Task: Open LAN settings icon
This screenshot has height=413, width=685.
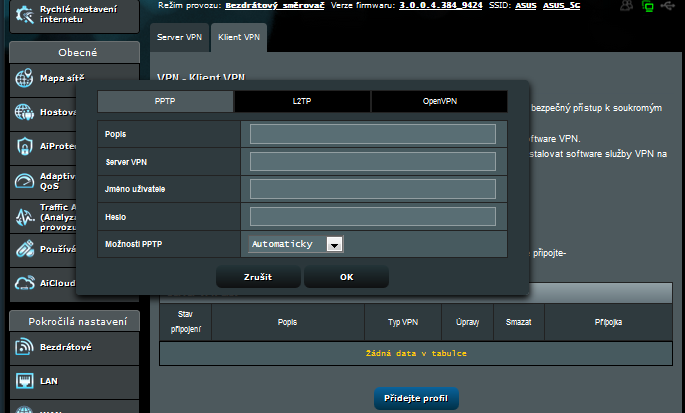Action: 25,381
